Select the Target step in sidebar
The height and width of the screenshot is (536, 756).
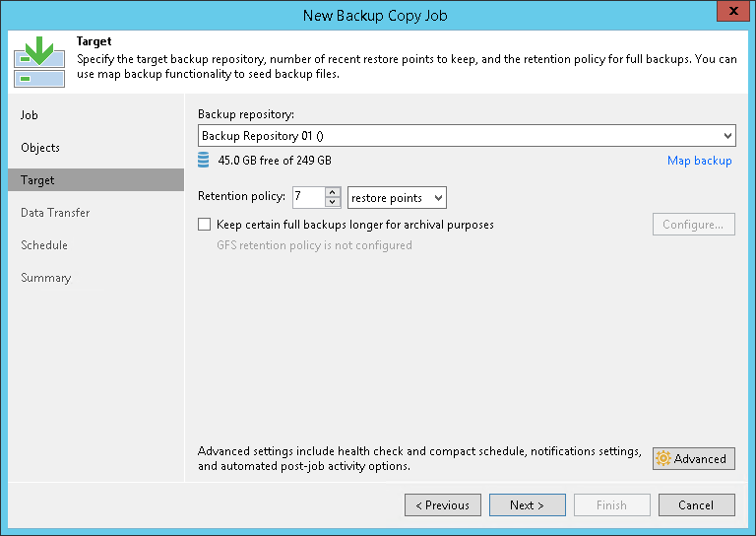38,180
